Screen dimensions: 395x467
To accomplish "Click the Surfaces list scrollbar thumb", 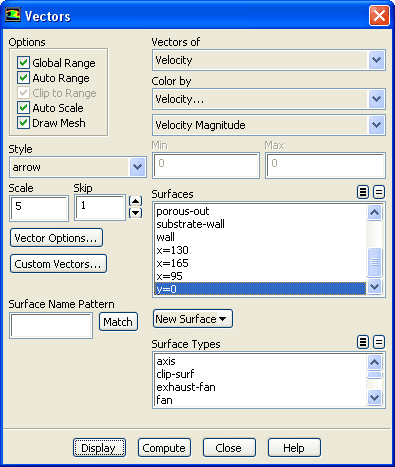I will click(375, 262).
